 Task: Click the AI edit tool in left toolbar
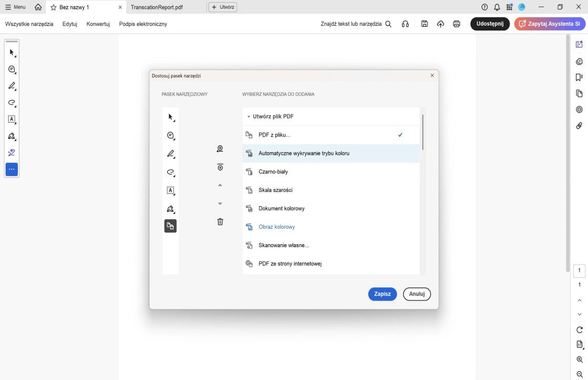(12, 152)
